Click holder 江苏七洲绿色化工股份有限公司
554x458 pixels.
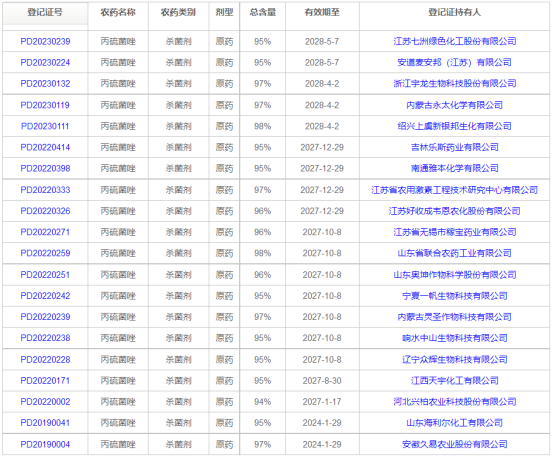455,41
